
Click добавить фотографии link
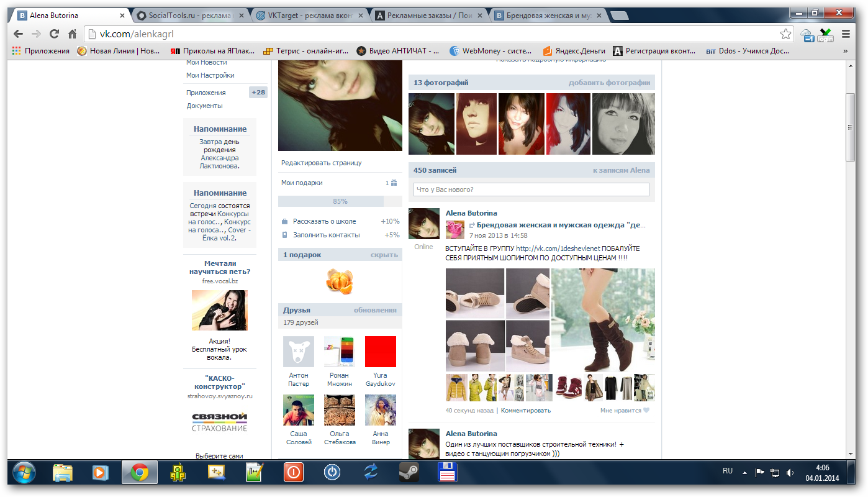click(609, 83)
